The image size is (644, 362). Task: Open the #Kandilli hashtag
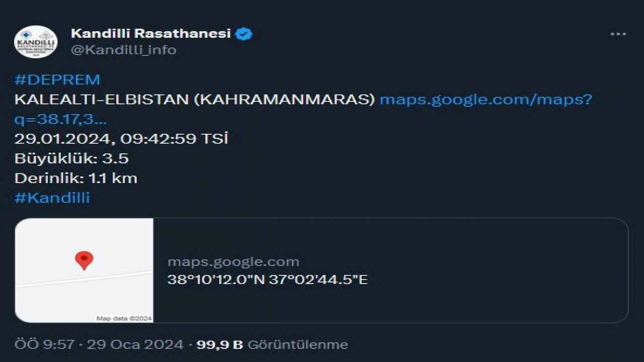tap(52, 198)
